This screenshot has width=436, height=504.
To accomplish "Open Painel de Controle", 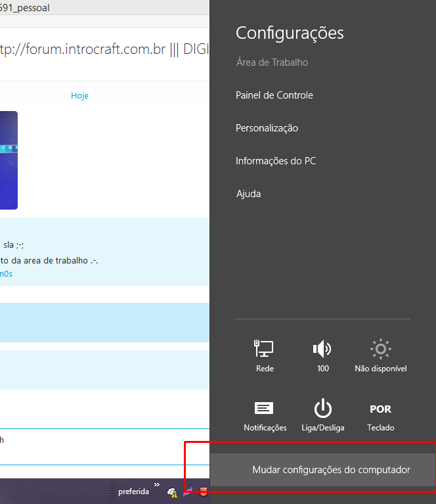I will click(x=274, y=95).
